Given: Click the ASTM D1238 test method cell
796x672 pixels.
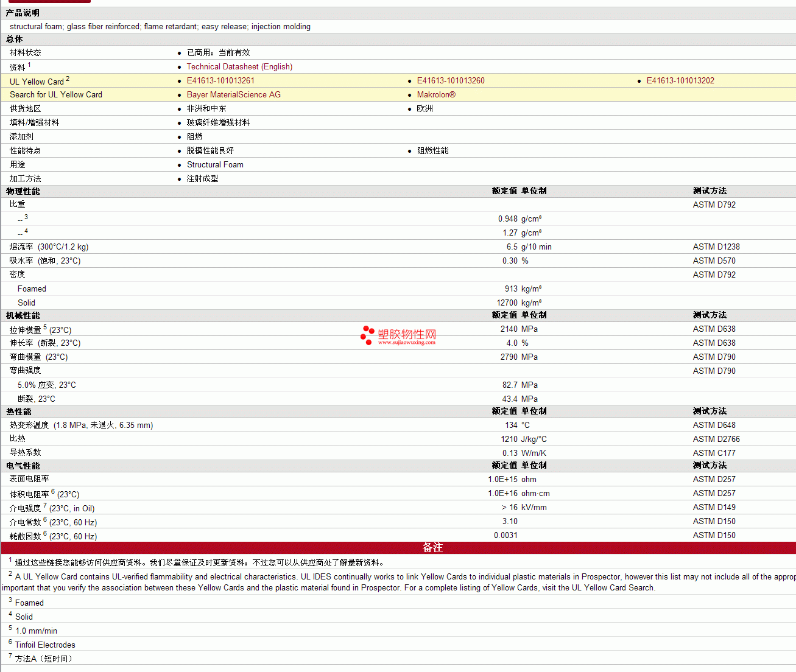Looking at the screenshot, I should pyautogui.click(x=716, y=247).
